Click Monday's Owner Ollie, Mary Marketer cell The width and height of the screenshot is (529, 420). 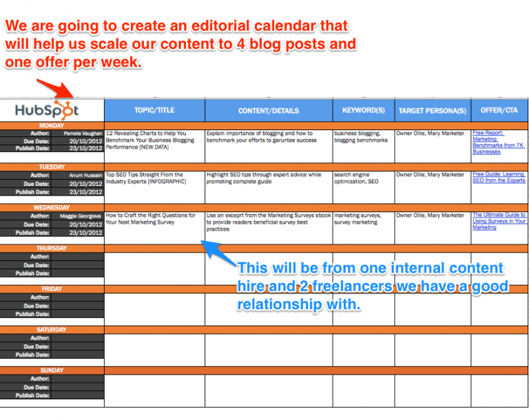click(433, 146)
